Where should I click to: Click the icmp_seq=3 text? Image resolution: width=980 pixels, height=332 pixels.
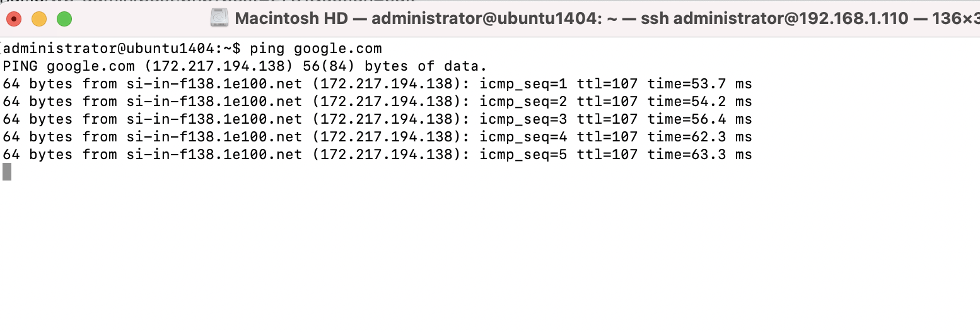coord(523,119)
